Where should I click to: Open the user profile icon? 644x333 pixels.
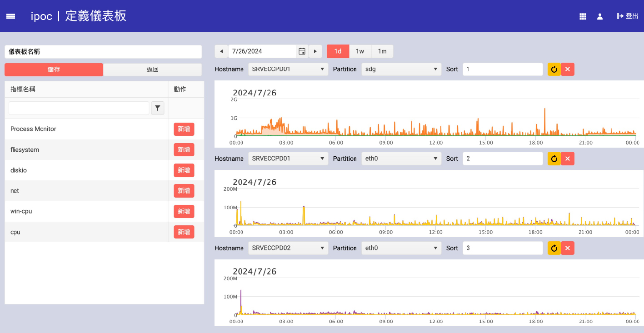coord(600,16)
